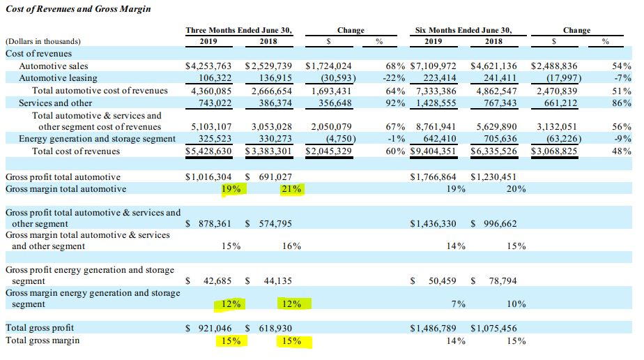644x360 pixels.
Task: Select the 'Three Months Ended June 30,' header
Action: click(238, 30)
